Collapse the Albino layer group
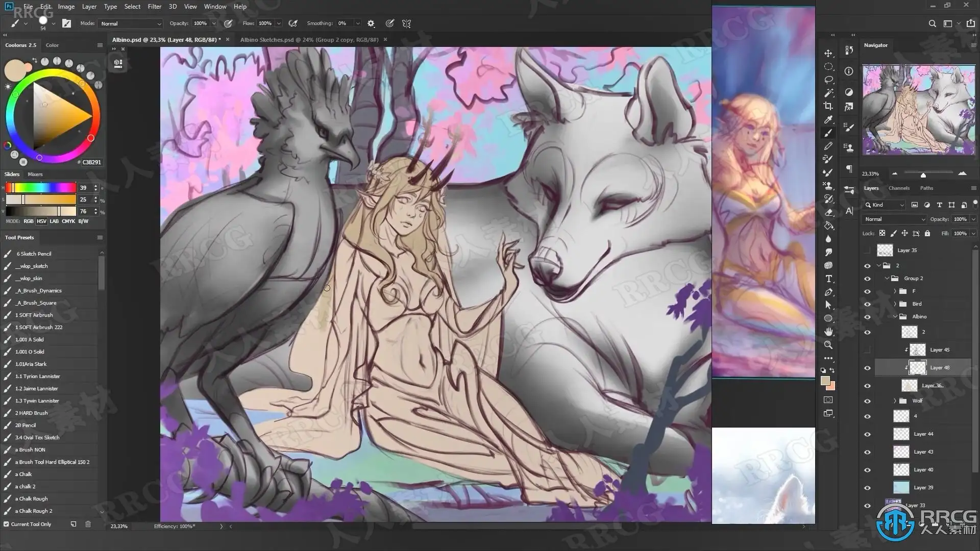 pyautogui.click(x=895, y=317)
